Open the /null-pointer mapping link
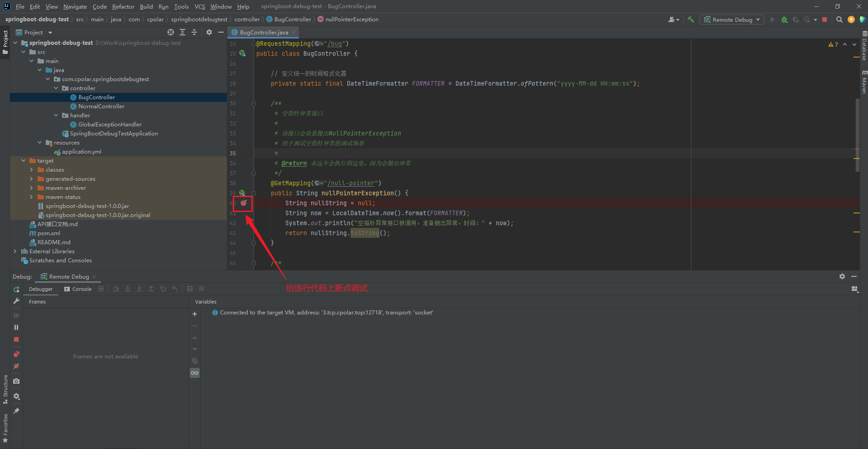Image resolution: width=868 pixels, height=449 pixels. tap(351, 183)
